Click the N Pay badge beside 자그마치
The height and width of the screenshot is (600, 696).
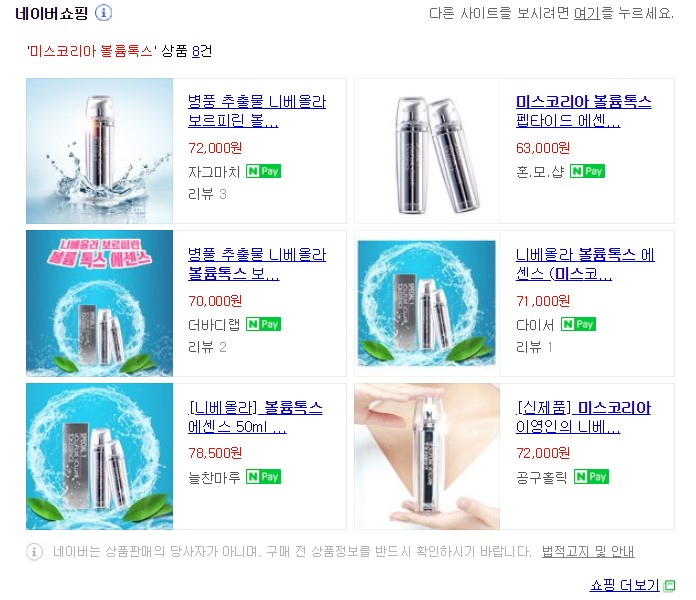coord(263,171)
